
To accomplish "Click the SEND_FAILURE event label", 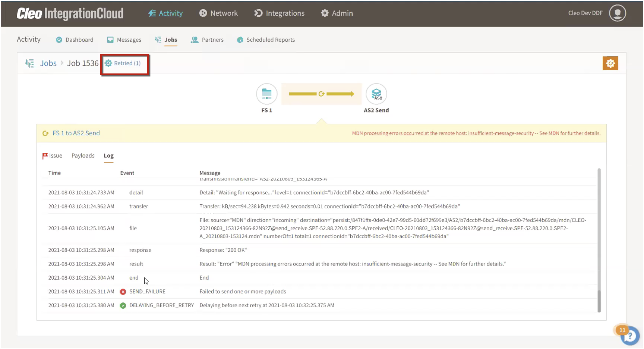I will point(147,292).
